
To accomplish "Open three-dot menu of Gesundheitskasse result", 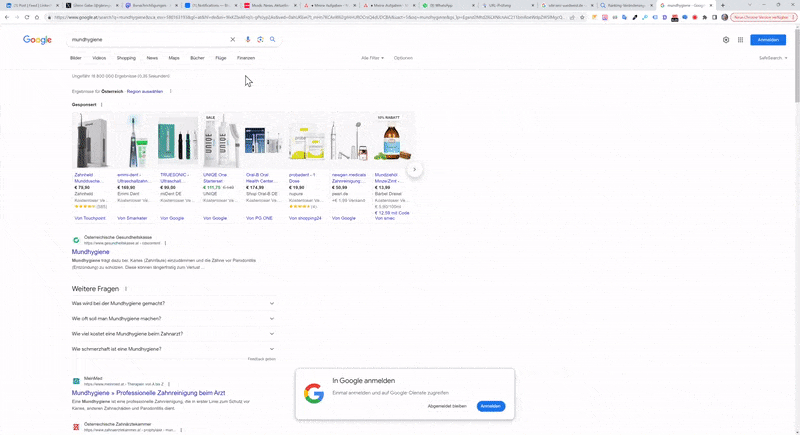I will coord(165,243).
